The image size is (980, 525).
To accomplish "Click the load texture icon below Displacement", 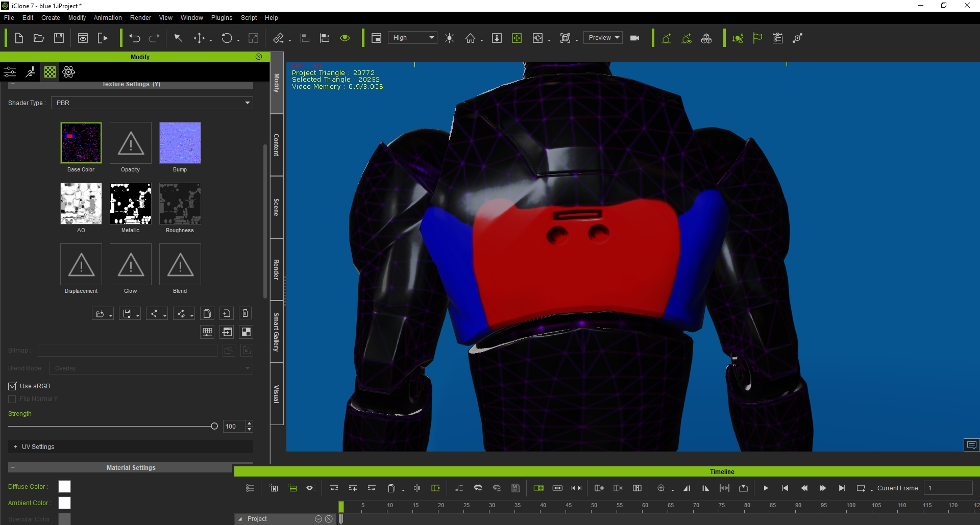I will [100, 313].
